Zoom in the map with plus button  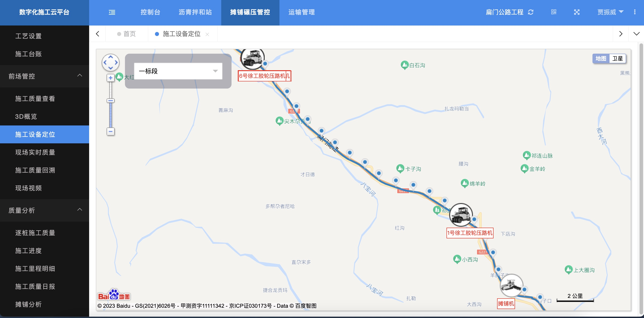(x=110, y=78)
